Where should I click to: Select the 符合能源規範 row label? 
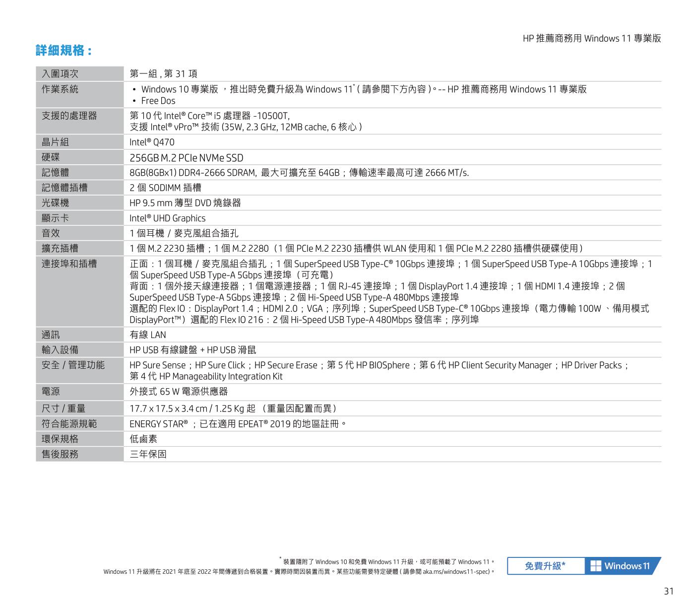point(69,424)
